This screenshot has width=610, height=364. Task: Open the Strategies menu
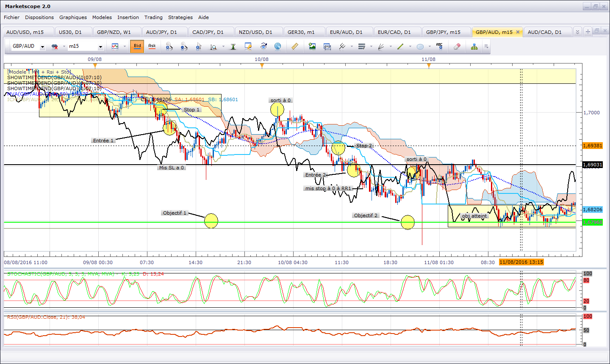pyautogui.click(x=180, y=17)
